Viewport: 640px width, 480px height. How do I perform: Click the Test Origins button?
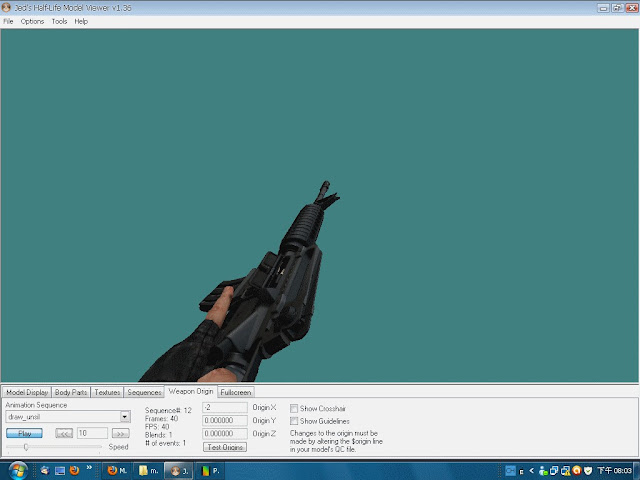click(225, 447)
